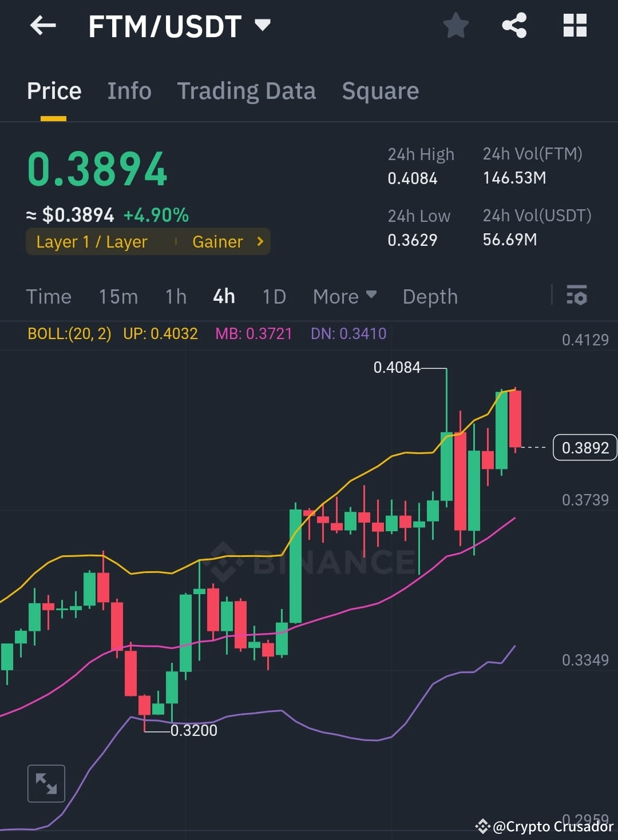Switch to the 1D timeframe
618x840 pixels.
274,296
